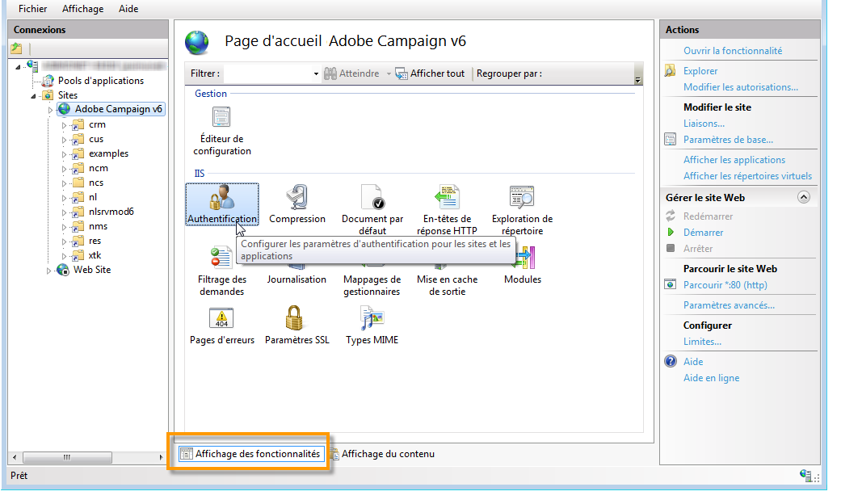841x504 pixels.
Task: Click Paramètres avancés link
Action: pyautogui.click(x=729, y=305)
